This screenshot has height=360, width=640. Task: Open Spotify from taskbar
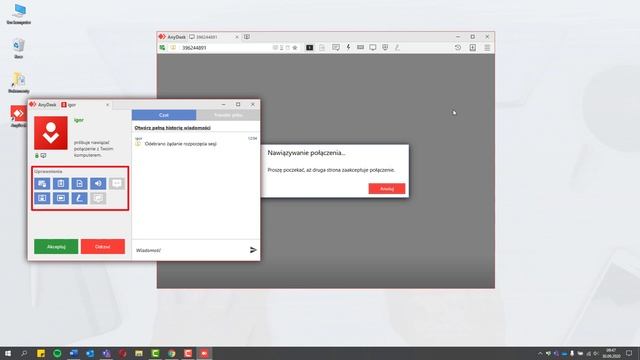pyautogui.click(x=57, y=353)
